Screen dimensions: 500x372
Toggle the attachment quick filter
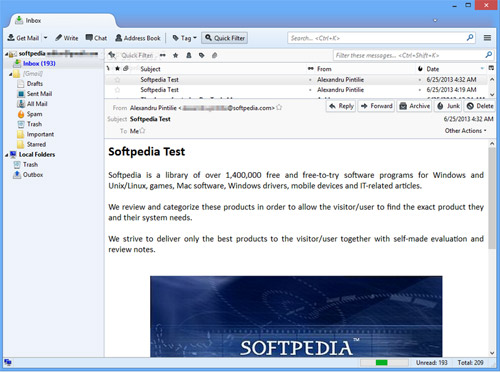tap(214, 55)
